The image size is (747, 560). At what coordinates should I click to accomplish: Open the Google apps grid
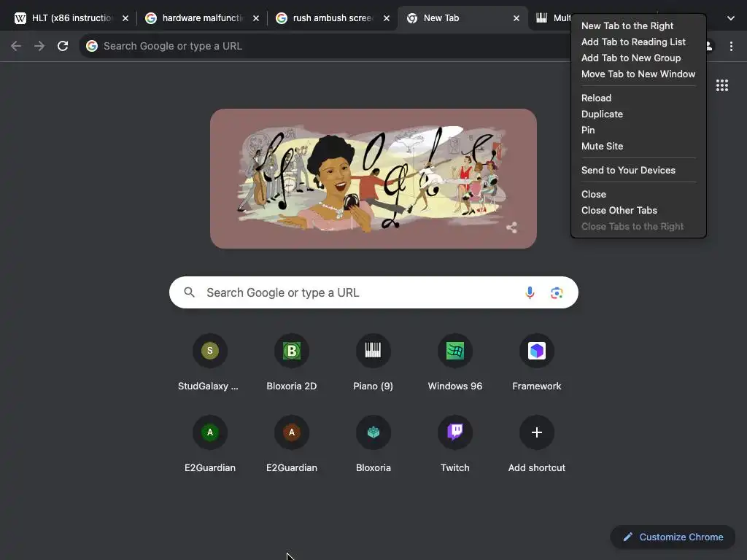pyautogui.click(x=721, y=85)
